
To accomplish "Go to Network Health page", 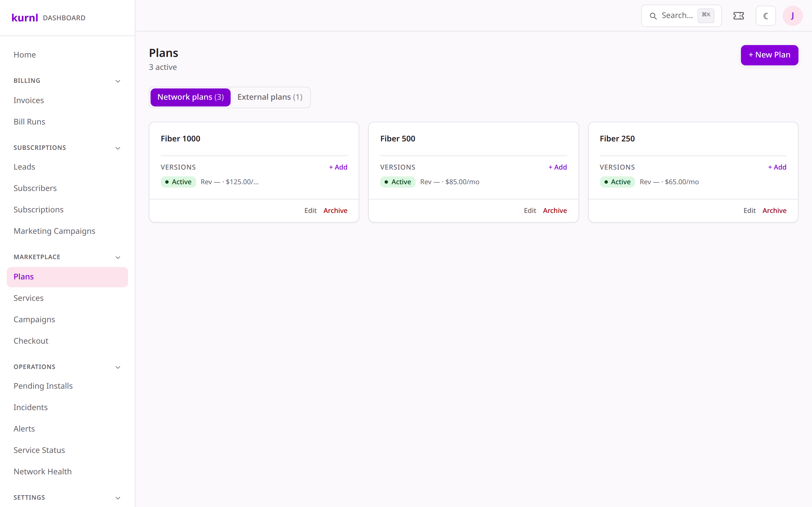I will [43, 472].
